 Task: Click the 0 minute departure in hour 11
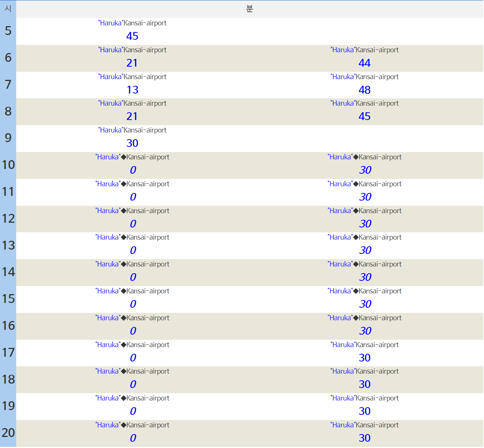tap(133, 197)
